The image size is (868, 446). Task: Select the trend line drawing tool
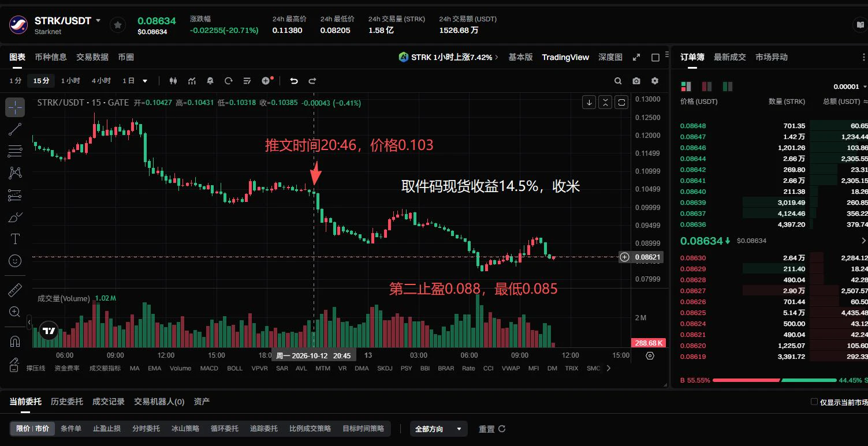click(x=15, y=129)
